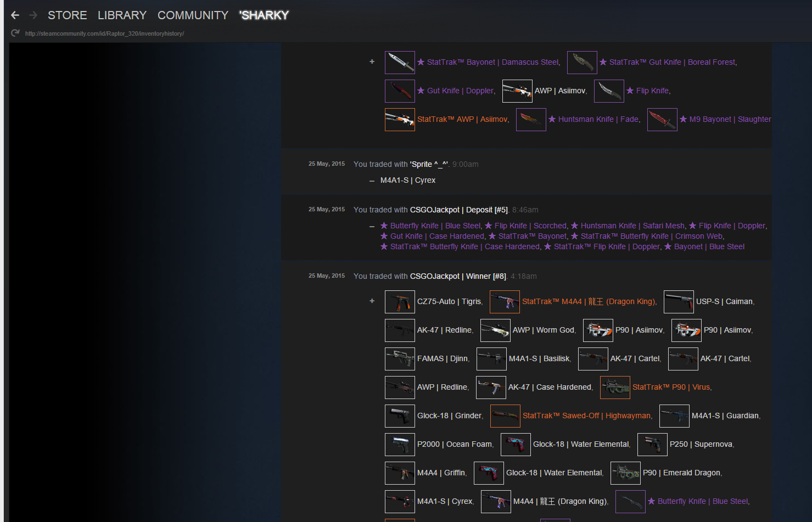The image size is (812, 522).
Task: Open the COMMUNITY tab
Action: [193, 15]
